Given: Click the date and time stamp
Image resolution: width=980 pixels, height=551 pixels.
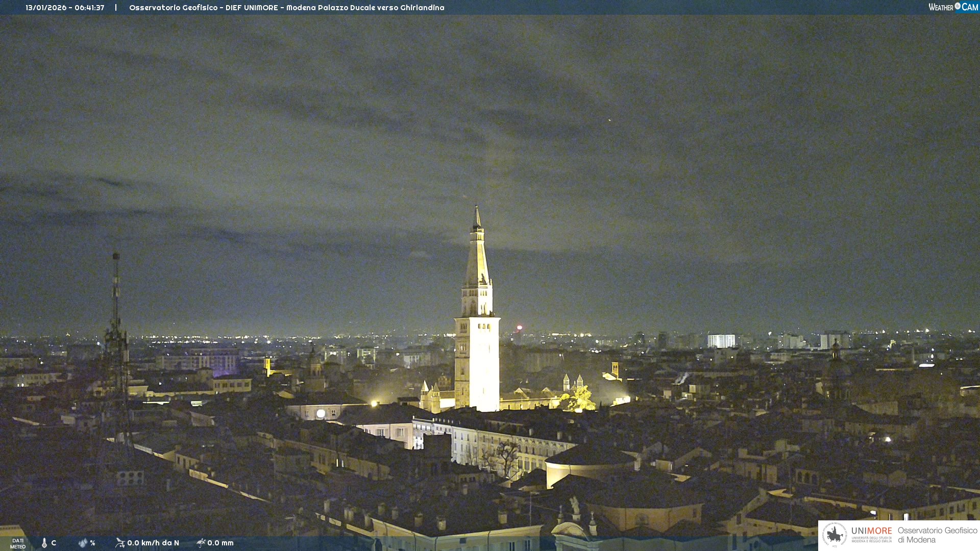Looking at the screenshot, I should point(65,8).
